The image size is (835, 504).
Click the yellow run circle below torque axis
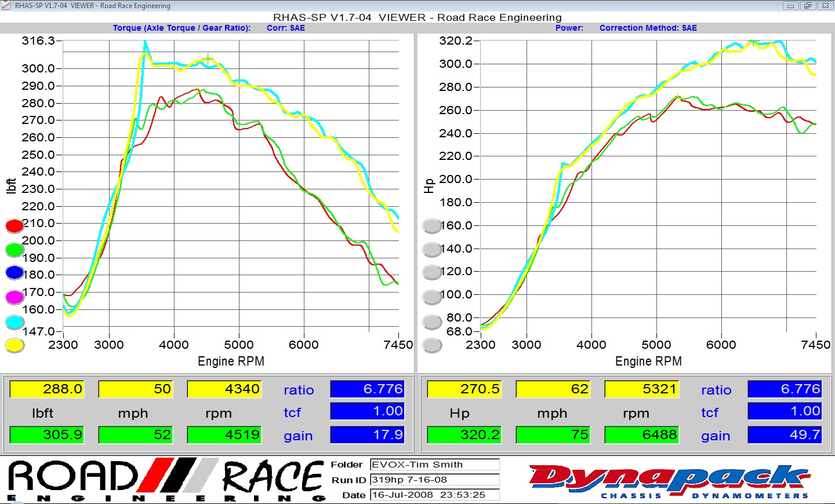(14, 345)
